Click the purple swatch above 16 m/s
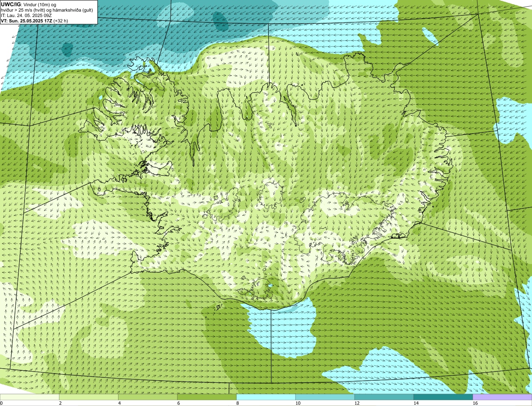The width and height of the screenshot is (532, 406). [502, 397]
